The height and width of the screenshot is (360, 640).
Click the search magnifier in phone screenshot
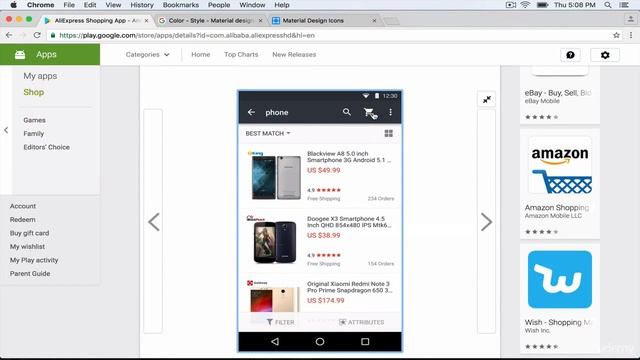(347, 112)
